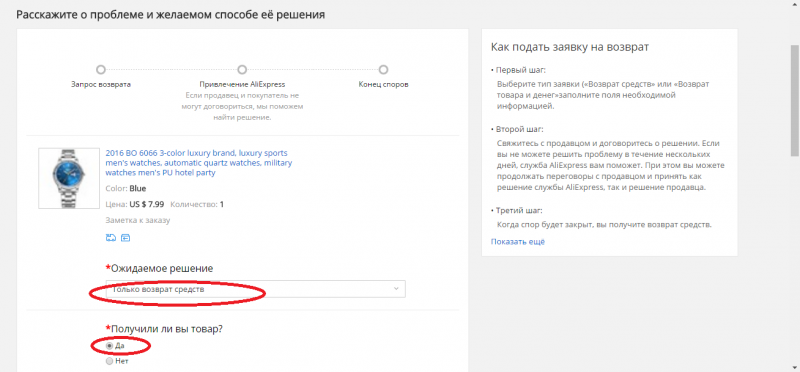Image resolution: width=800 pixels, height=372 pixels.
Task: Click the Запрос возврата step circle
Action: click(101, 69)
